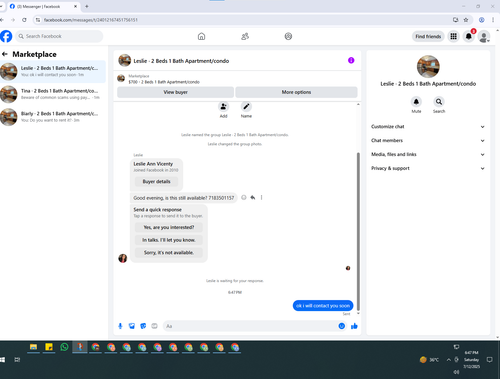Click the $700 Marketplace listing thumbnail

[121, 79]
